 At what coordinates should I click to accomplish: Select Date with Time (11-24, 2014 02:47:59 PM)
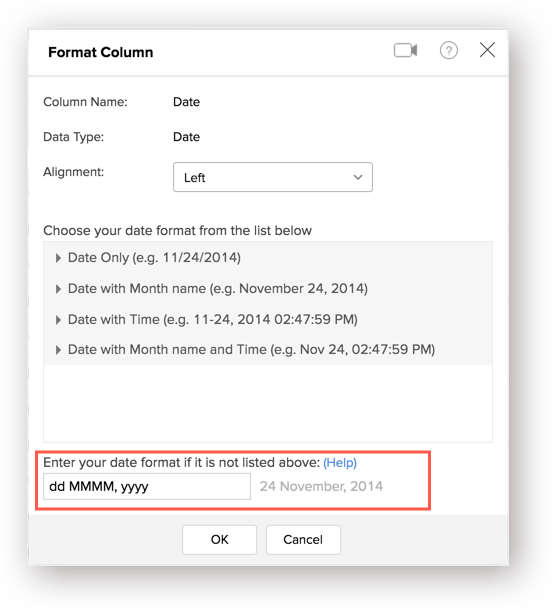pyautogui.click(x=212, y=319)
